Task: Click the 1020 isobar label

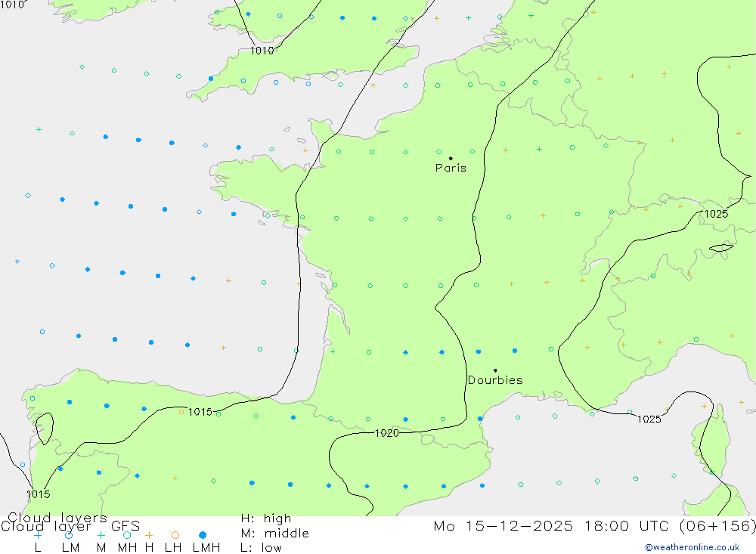Action: pos(386,433)
